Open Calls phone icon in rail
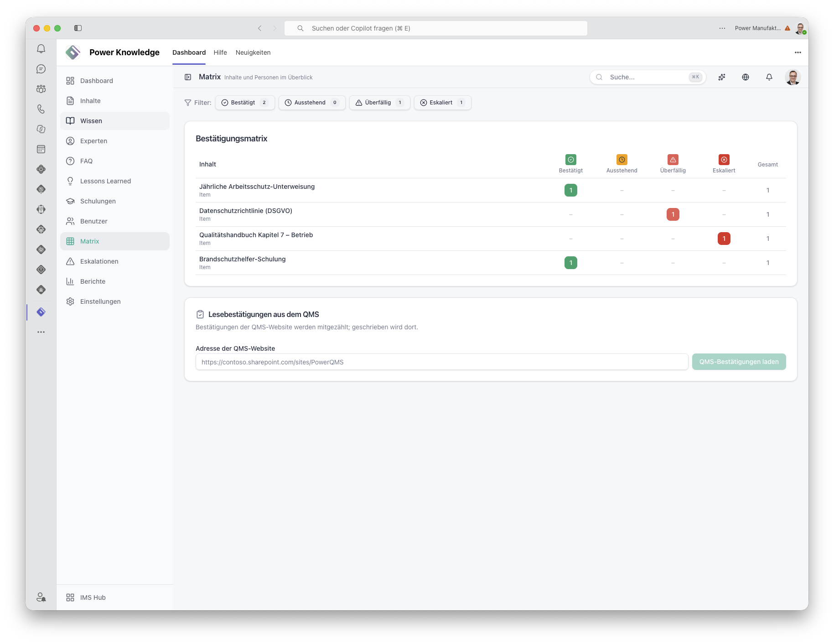834x644 pixels. click(x=41, y=109)
